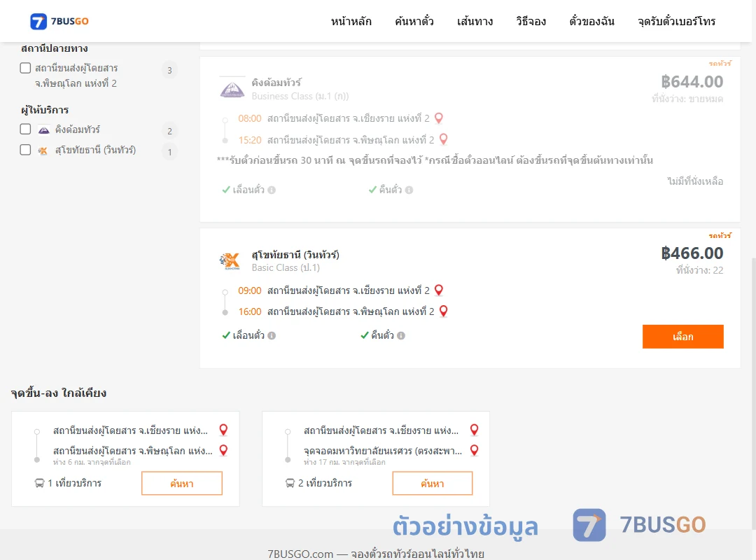The width and height of the screenshot is (756, 560).
Task: Click bus icon beside 2 เที่ยวบริการ
Action: point(290,483)
